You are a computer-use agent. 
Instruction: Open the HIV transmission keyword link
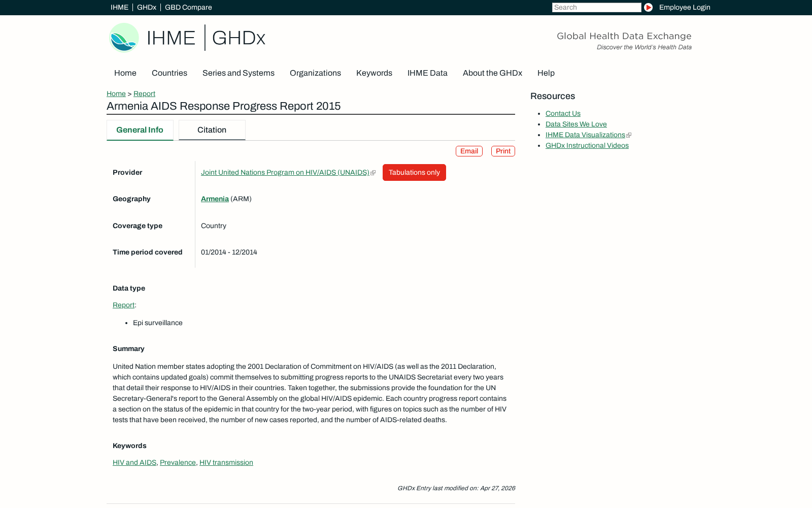(226, 463)
